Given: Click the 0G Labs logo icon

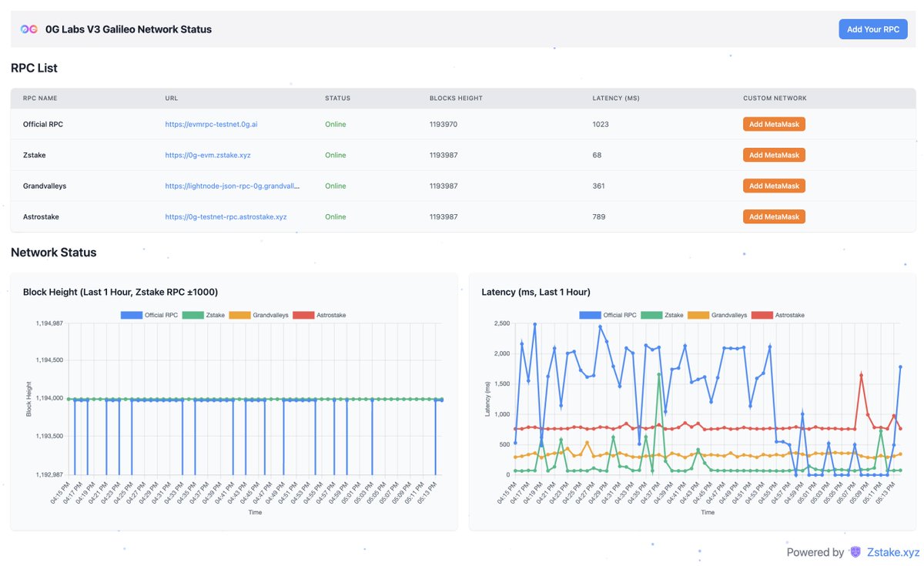Looking at the screenshot, I should click(x=29, y=29).
